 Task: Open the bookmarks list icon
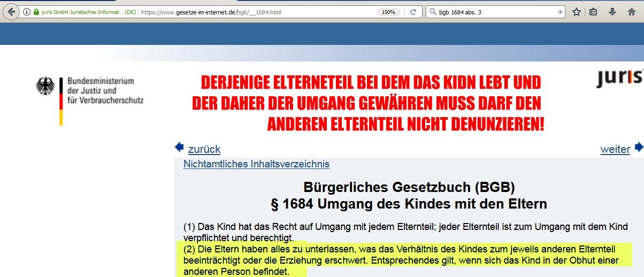pos(593,12)
